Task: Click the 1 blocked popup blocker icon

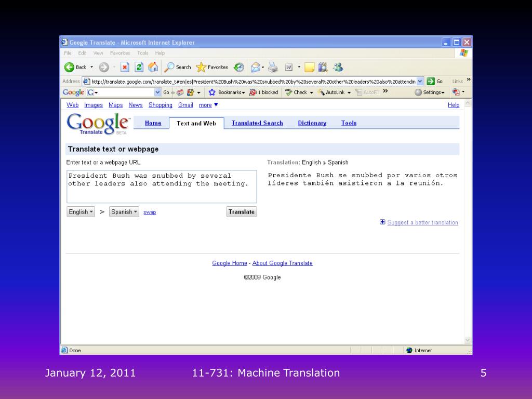Action: 263,92
